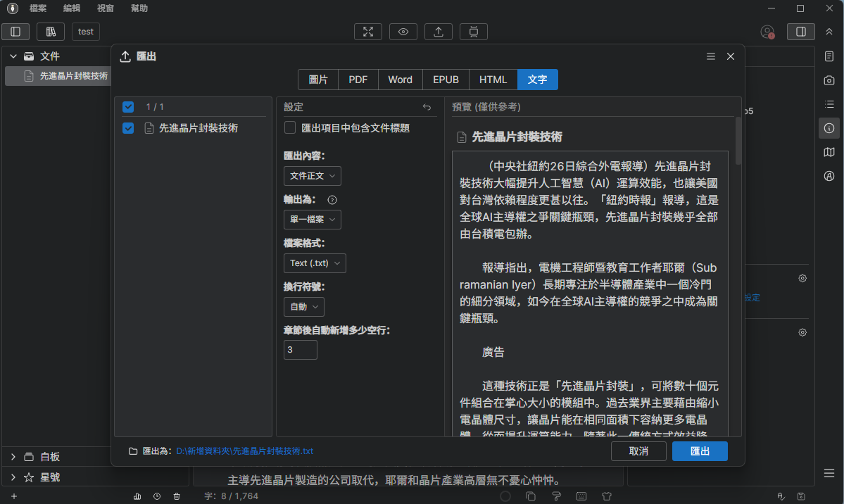The width and height of the screenshot is (844, 504).
Task: Open the 單一檔案 output dropdown
Action: 313,220
